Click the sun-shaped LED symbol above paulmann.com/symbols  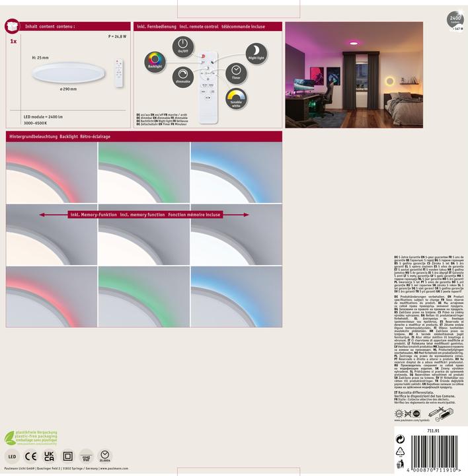(399, 413)
